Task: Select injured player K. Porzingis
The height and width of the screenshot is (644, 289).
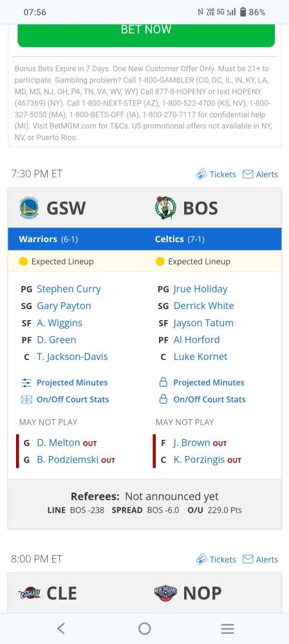Action: pyautogui.click(x=199, y=460)
